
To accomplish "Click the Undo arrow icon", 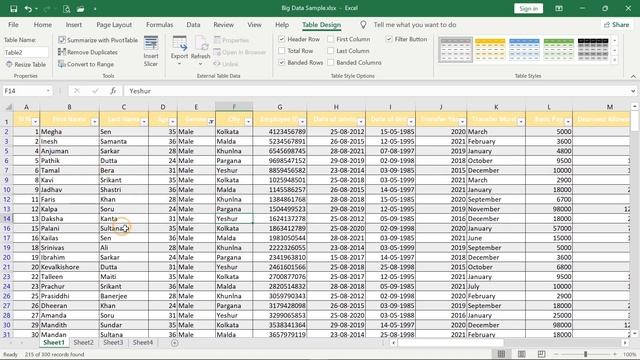I will [x=28, y=9].
